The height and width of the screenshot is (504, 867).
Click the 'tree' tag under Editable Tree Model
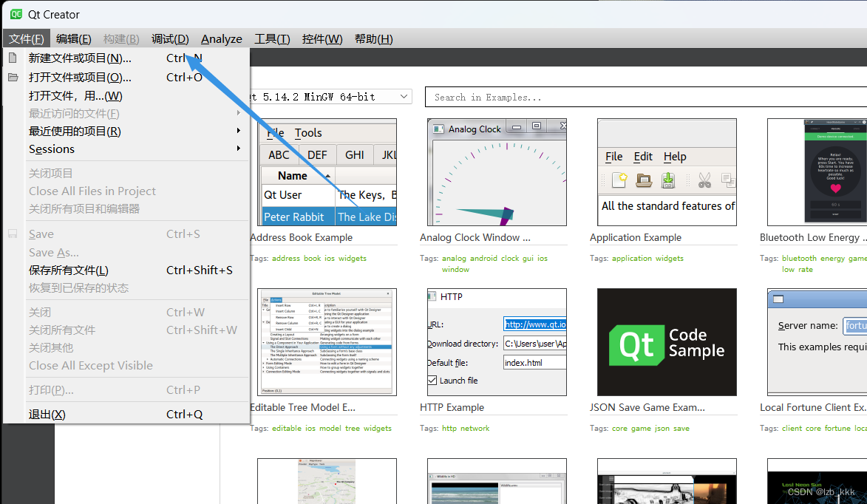pyautogui.click(x=353, y=429)
